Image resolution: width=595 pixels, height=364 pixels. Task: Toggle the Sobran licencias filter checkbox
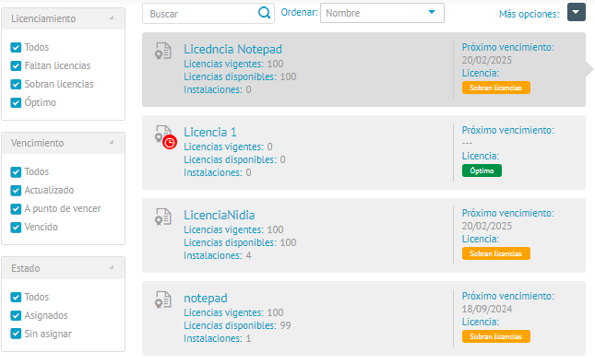(x=16, y=84)
